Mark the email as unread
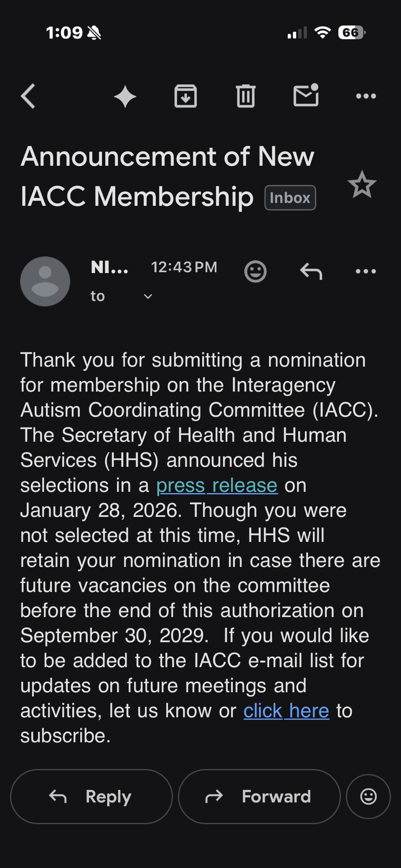 click(x=306, y=95)
